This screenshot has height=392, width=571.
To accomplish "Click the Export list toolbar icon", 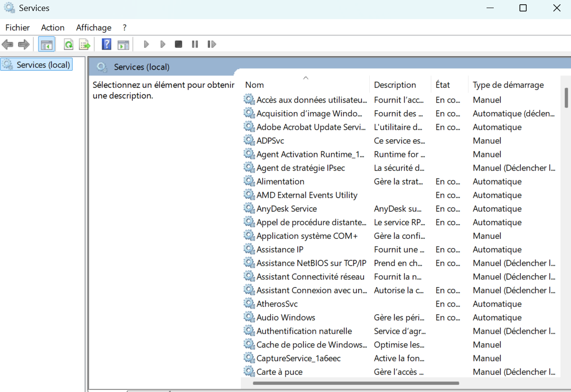I will [84, 44].
